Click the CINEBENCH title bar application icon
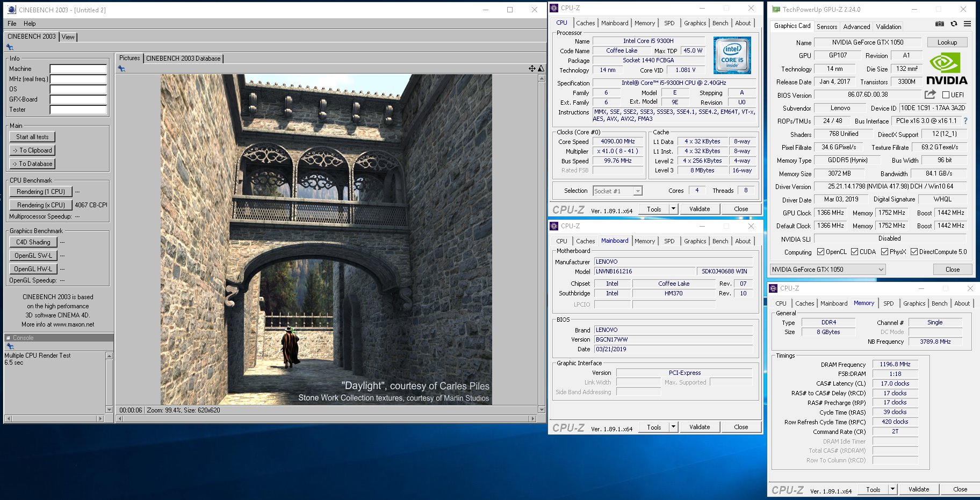 tap(12, 10)
